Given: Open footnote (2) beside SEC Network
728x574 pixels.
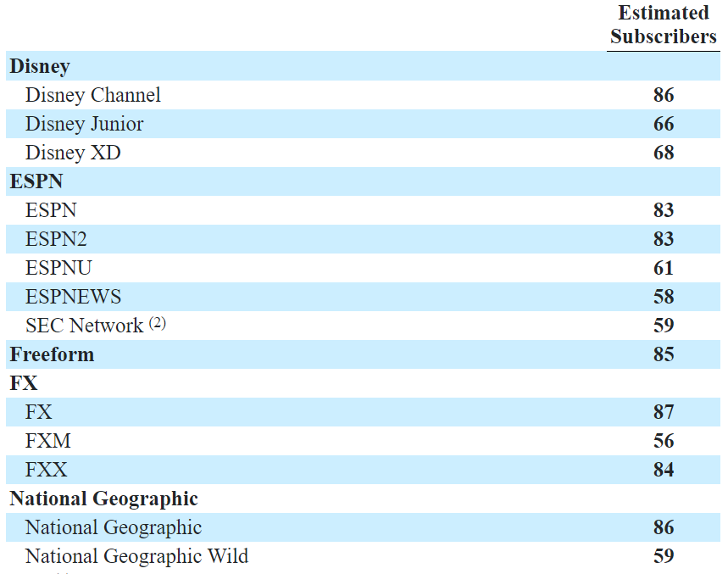Looking at the screenshot, I should 158,323.
